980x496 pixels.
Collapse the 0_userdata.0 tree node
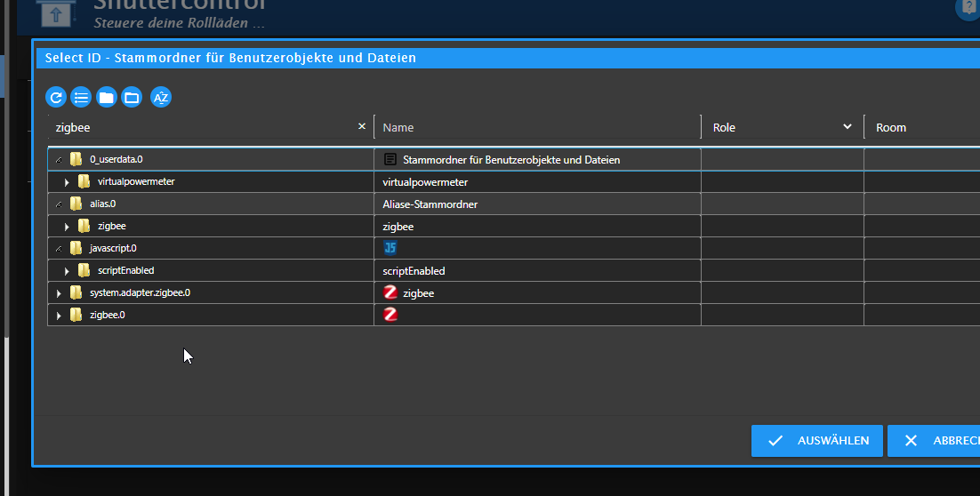pyautogui.click(x=59, y=160)
